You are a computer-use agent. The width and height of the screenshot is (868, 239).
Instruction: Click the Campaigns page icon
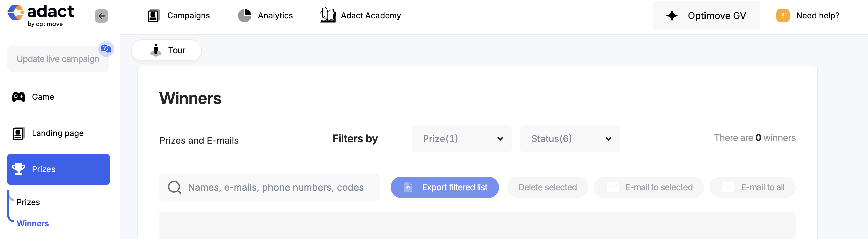(x=153, y=16)
